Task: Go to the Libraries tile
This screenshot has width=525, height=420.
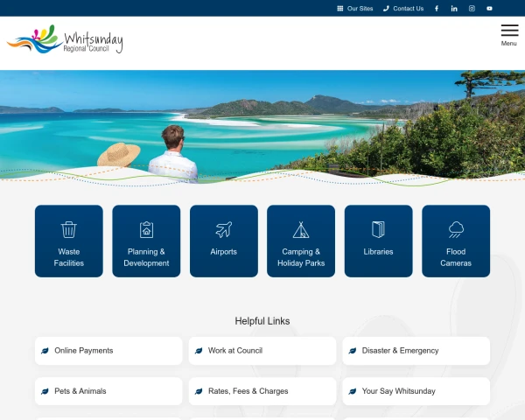Action: (378, 241)
